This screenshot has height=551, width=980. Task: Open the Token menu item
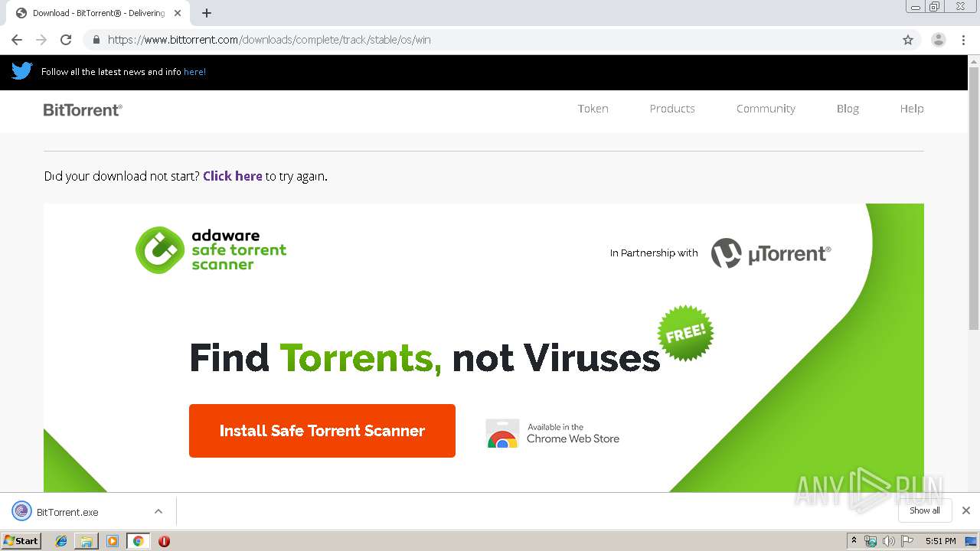coord(593,109)
